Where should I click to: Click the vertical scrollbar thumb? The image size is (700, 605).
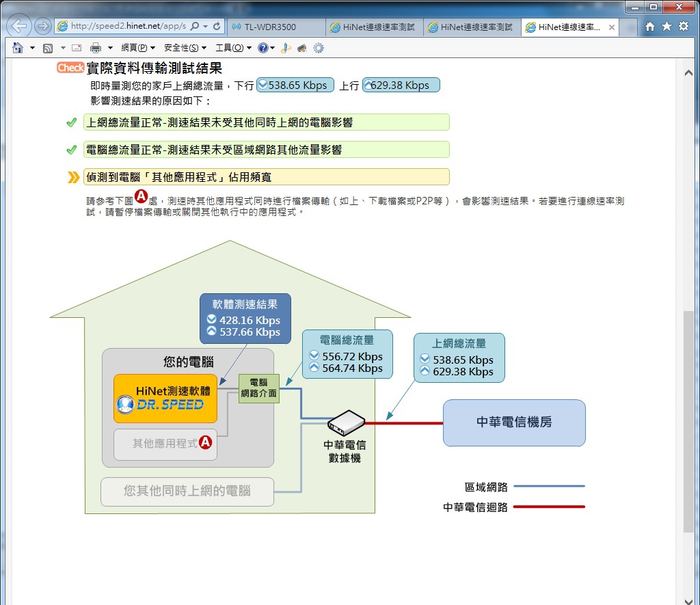click(x=688, y=422)
